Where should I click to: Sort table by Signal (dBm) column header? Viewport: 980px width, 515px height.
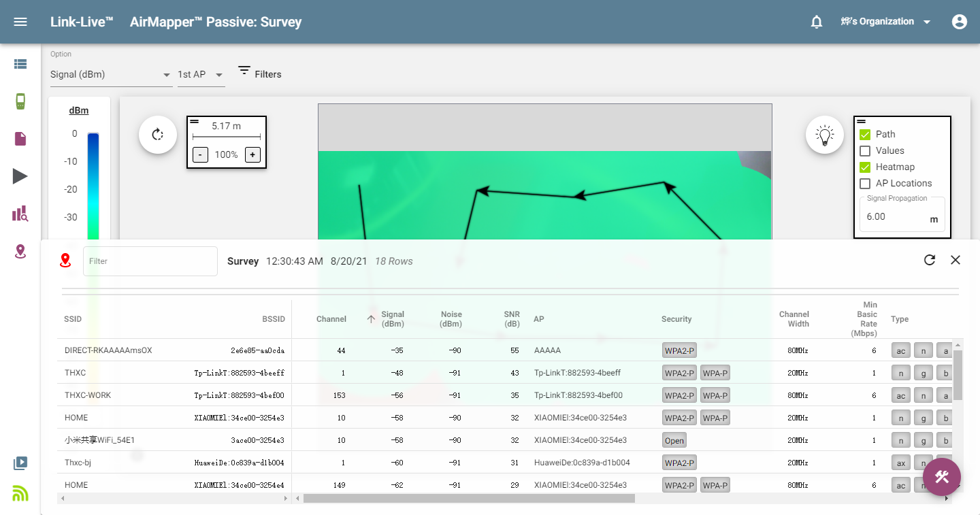tap(392, 319)
